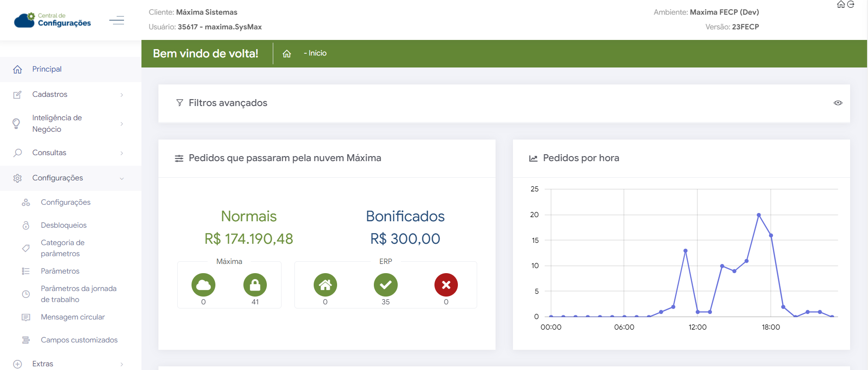Click the top-right home icon
The width and height of the screenshot is (868, 370).
coord(841,5)
